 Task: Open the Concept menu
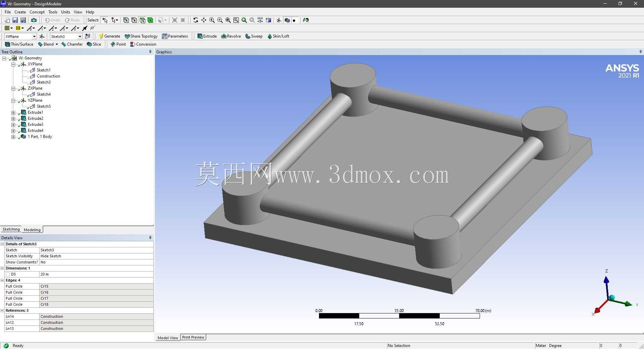coord(37,12)
